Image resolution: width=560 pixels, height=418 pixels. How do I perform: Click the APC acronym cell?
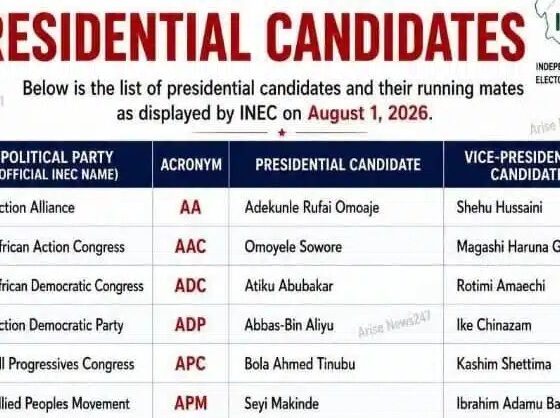pyautogui.click(x=191, y=364)
